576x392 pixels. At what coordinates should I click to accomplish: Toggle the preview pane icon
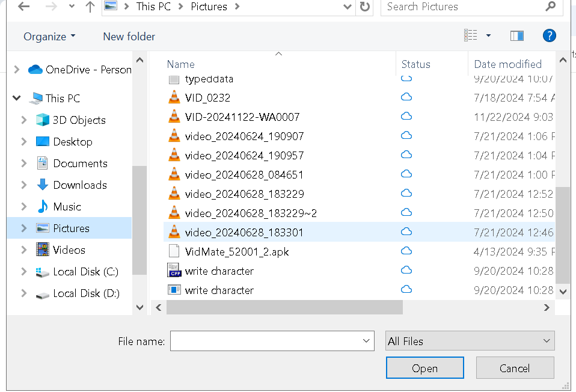(x=516, y=36)
